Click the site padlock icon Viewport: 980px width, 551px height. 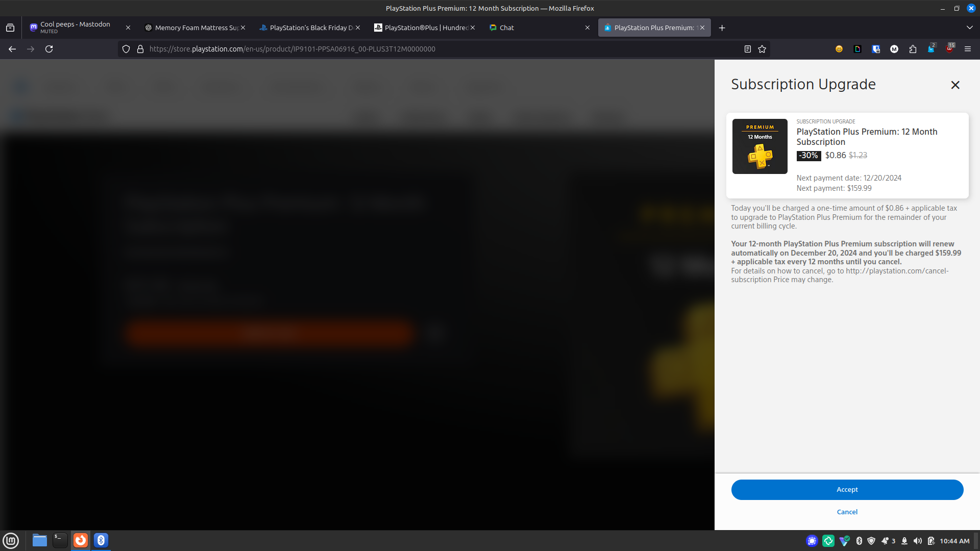click(140, 49)
